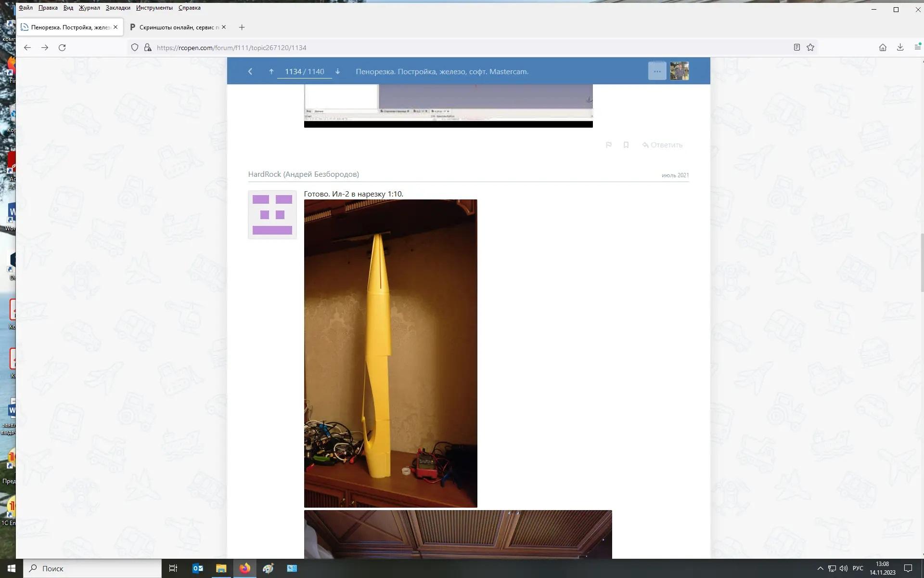Open user avatar profile menu
Image resolution: width=924 pixels, height=578 pixels.
[x=679, y=71]
